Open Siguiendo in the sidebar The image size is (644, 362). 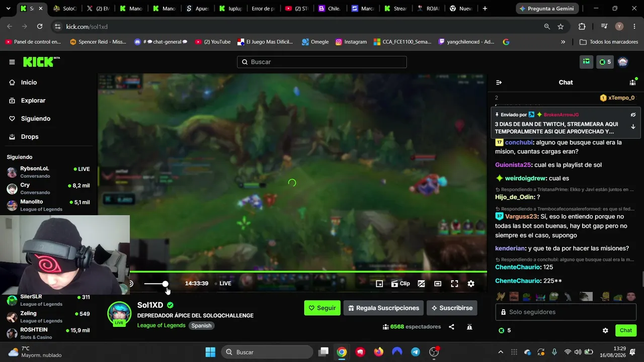tap(35, 119)
